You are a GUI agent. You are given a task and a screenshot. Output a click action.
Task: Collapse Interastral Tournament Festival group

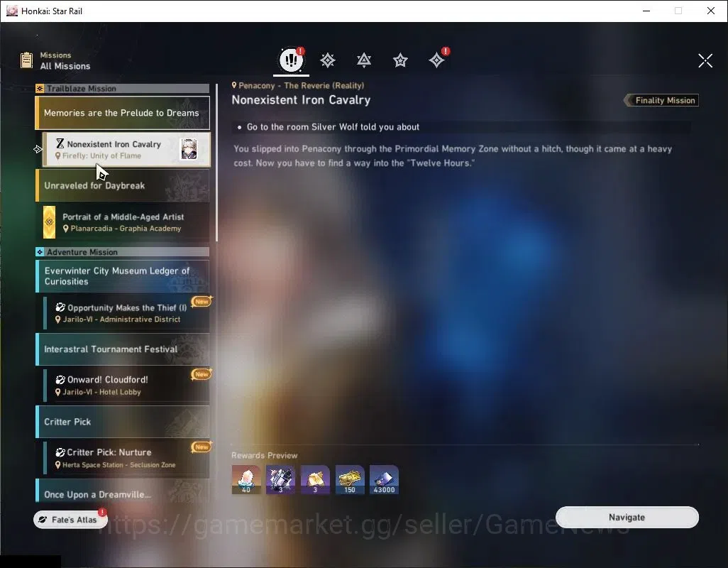coord(123,349)
